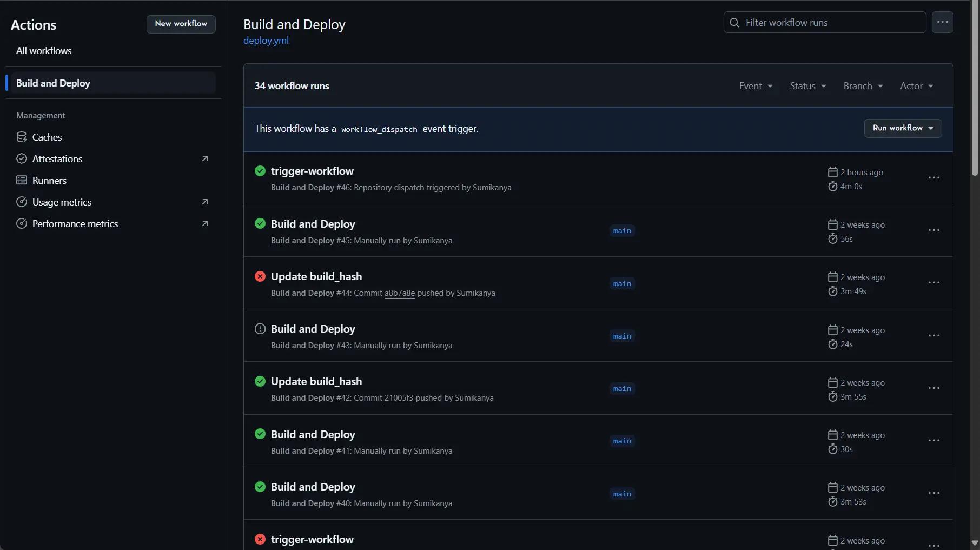Click the Caches database icon
Image resolution: width=980 pixels, height=550 pixels.
pyautogui.click(x=22, y=137)
